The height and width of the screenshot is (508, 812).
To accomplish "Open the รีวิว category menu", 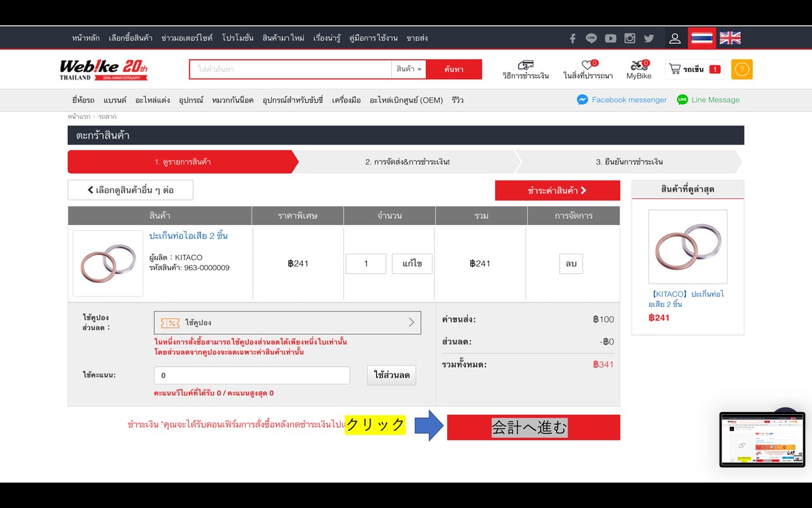I will [x=457, y=100].
